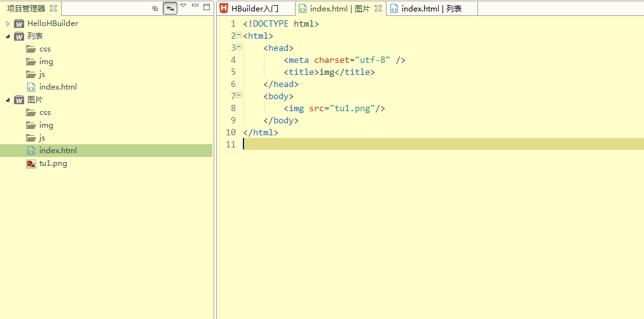Open css folder under 列表
Viewport: 644px width, 319px height.
[45, 49]
